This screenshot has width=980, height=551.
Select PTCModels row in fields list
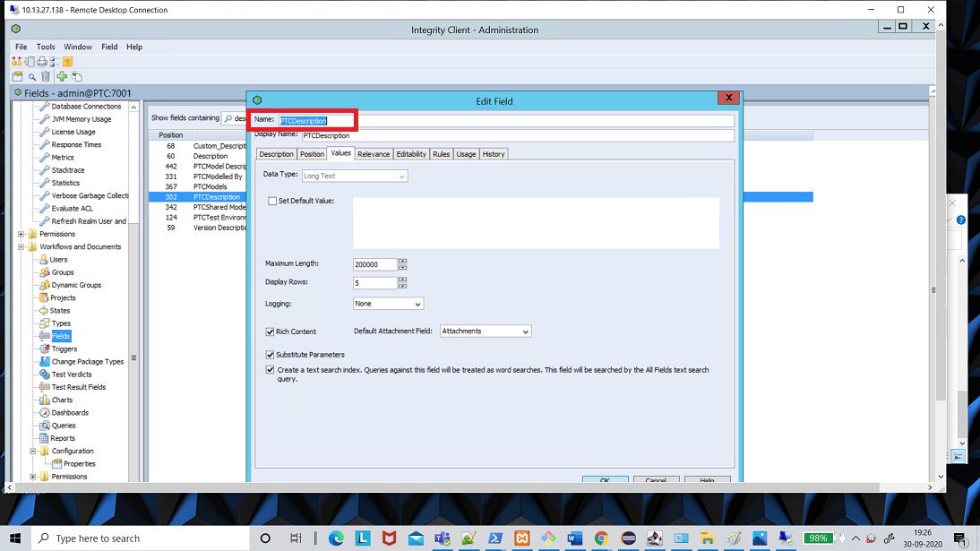(x=210, y=186)
